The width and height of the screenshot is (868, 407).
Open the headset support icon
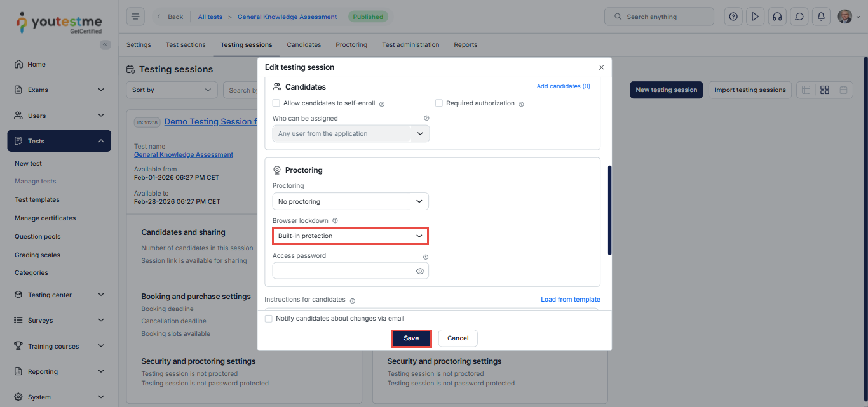pos(776,17)
